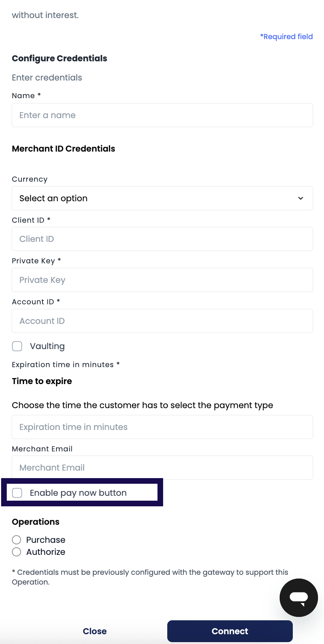Click the Expiration time in minutes field

[162, 427]
